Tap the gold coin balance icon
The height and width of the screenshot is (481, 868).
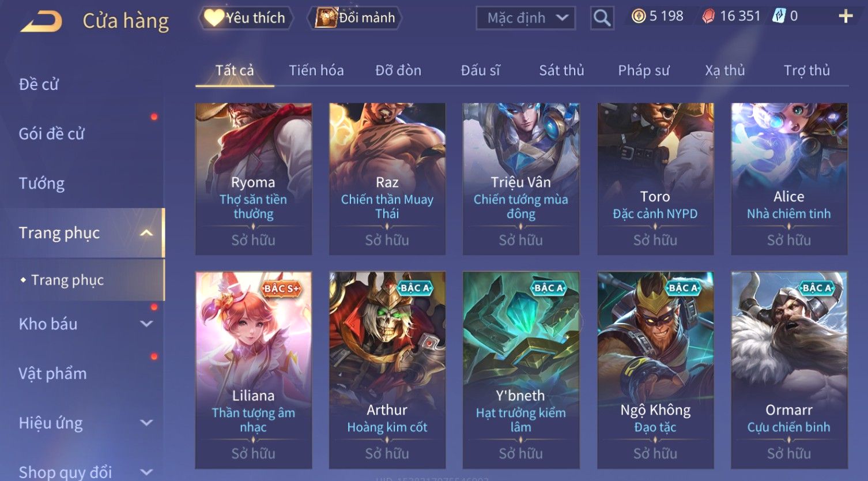click(638, 17)
